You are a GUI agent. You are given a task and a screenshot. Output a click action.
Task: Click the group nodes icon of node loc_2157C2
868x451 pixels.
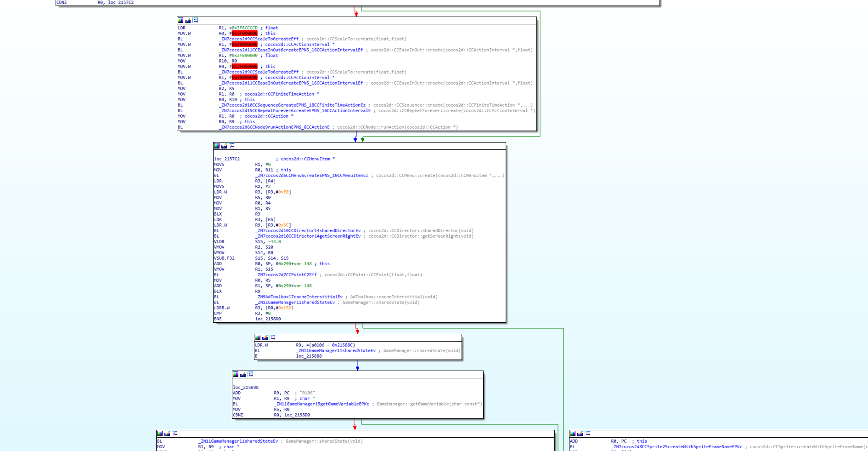(231, 146)
